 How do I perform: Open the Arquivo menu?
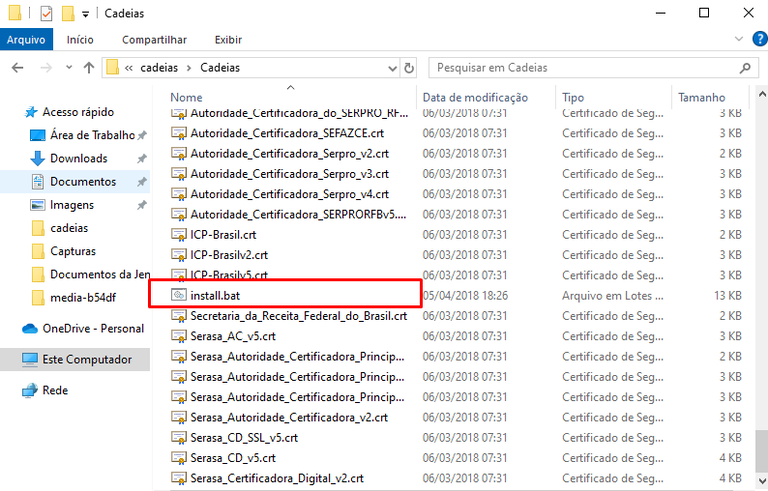click(25, 40)
